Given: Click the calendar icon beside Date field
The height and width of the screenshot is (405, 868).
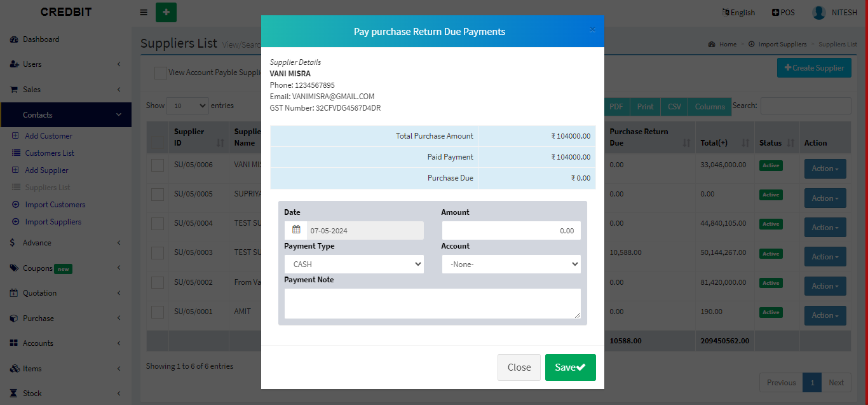Looking at the screenshot, I should (296, 230).
